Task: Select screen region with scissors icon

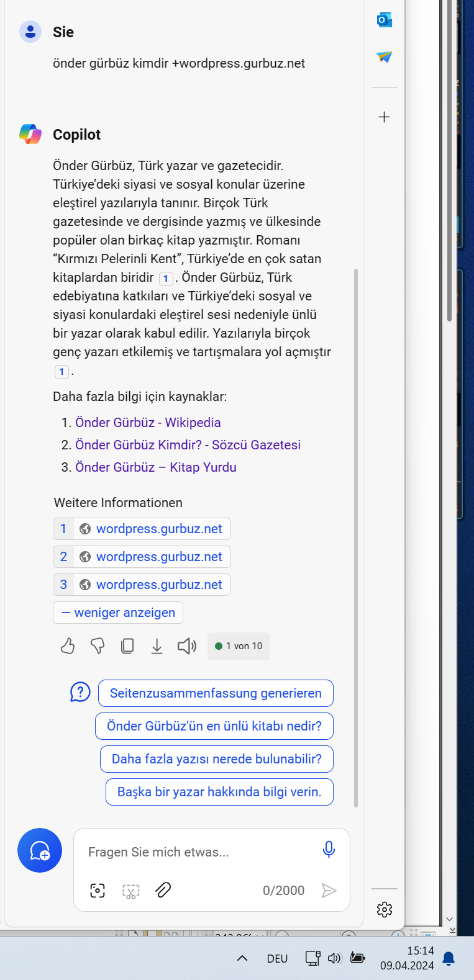Action: tap(130, 891)
